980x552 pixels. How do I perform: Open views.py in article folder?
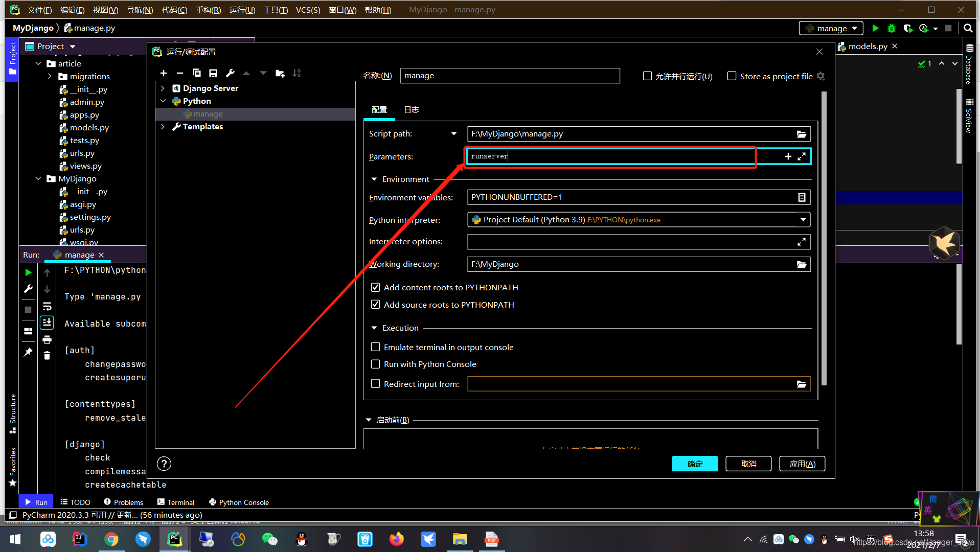tap(85, 166)
